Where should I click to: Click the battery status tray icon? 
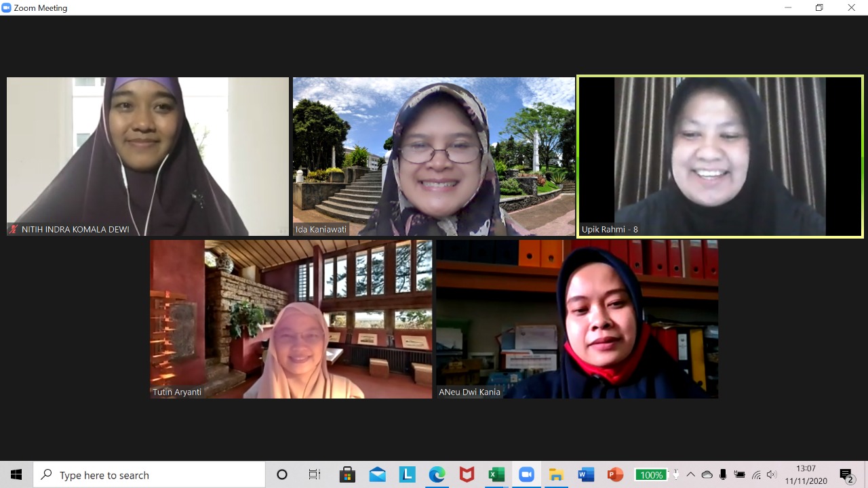(740, 475)
